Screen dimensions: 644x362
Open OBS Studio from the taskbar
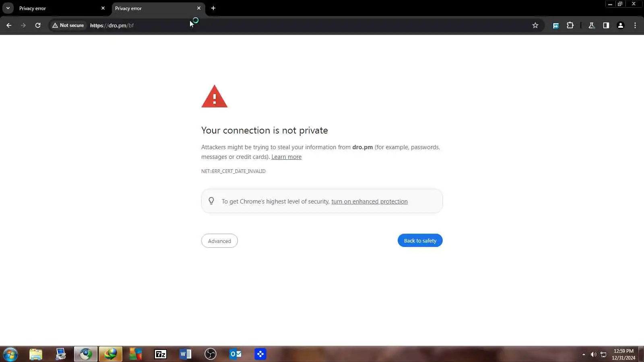coord(211,354)
